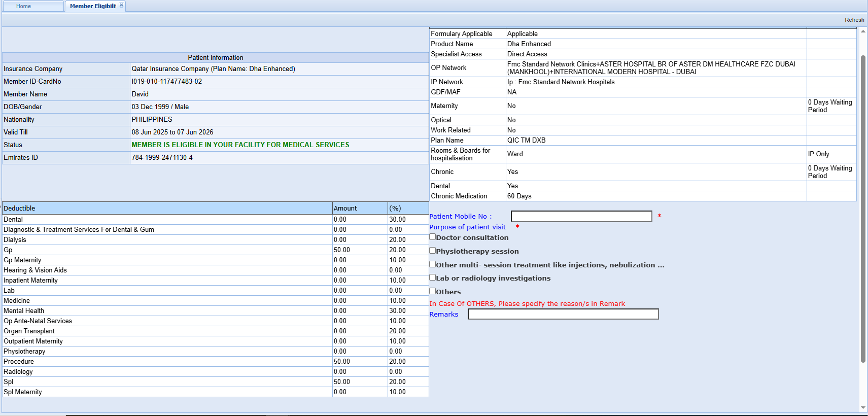The height and width of the screenshot is (416, 868).
Task: Switch to the Home tab
Action: point(23,6)
